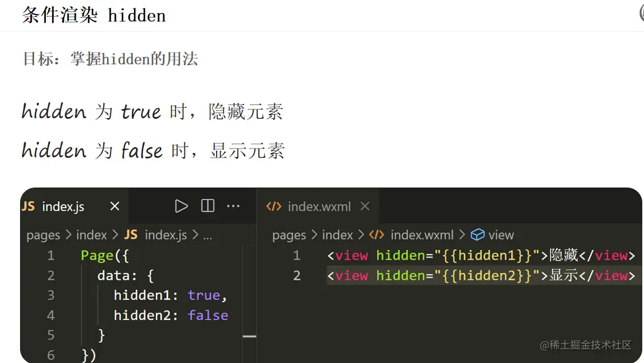Image resolution: width=644 pixels, height=363 pixels.
Task: Switch to the index.wxml tab
Action: tap(319, 206)
